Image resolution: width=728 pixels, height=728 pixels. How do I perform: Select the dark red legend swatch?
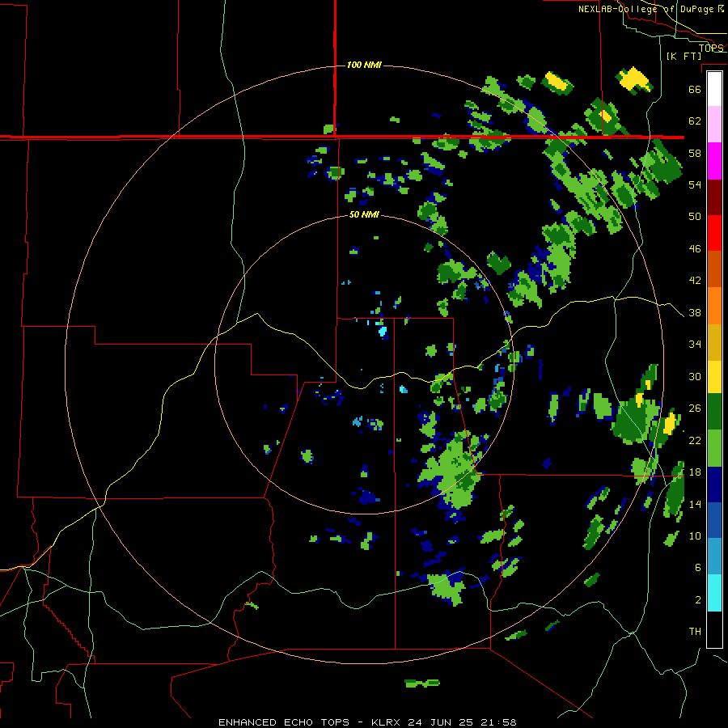(714, 197)
